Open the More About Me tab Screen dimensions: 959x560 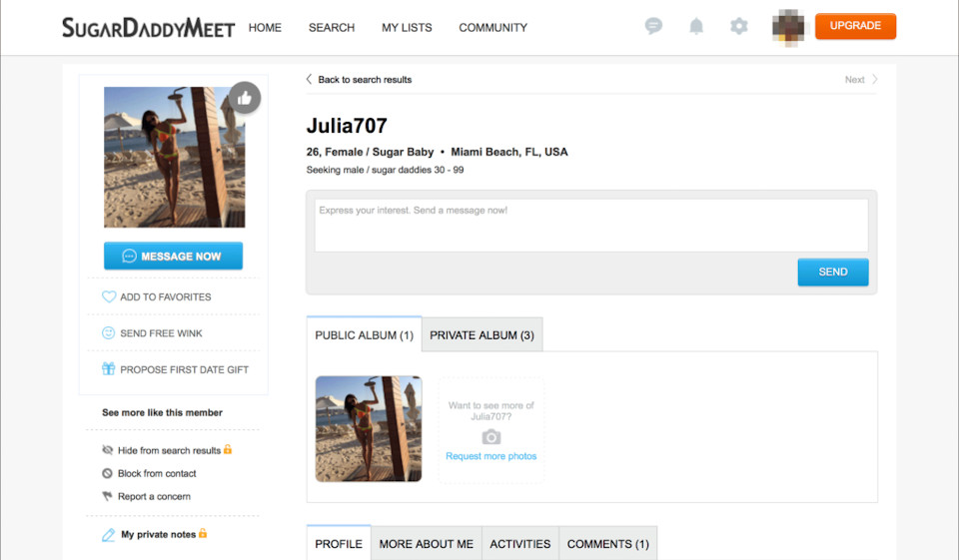pyautogui.click(x=426, y=544)
